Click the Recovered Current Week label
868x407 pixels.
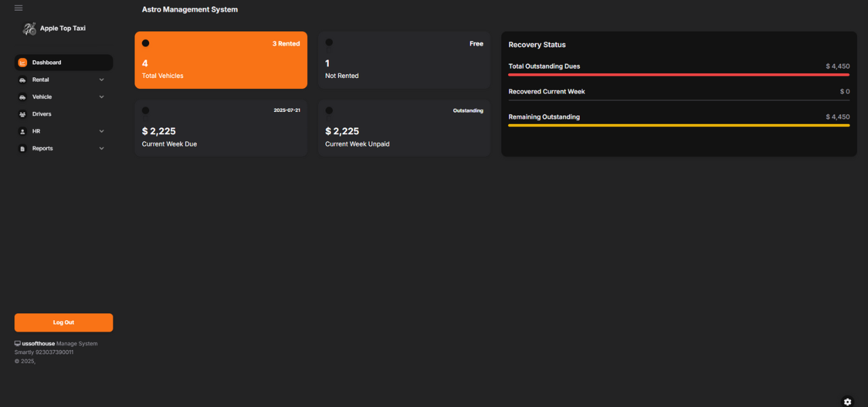547,92
